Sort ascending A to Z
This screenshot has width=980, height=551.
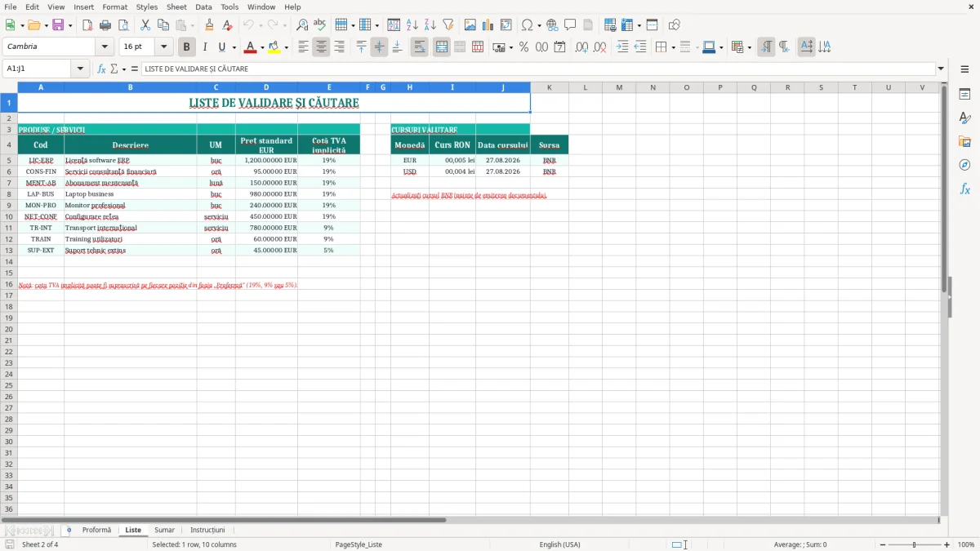[x=412, y=25]
